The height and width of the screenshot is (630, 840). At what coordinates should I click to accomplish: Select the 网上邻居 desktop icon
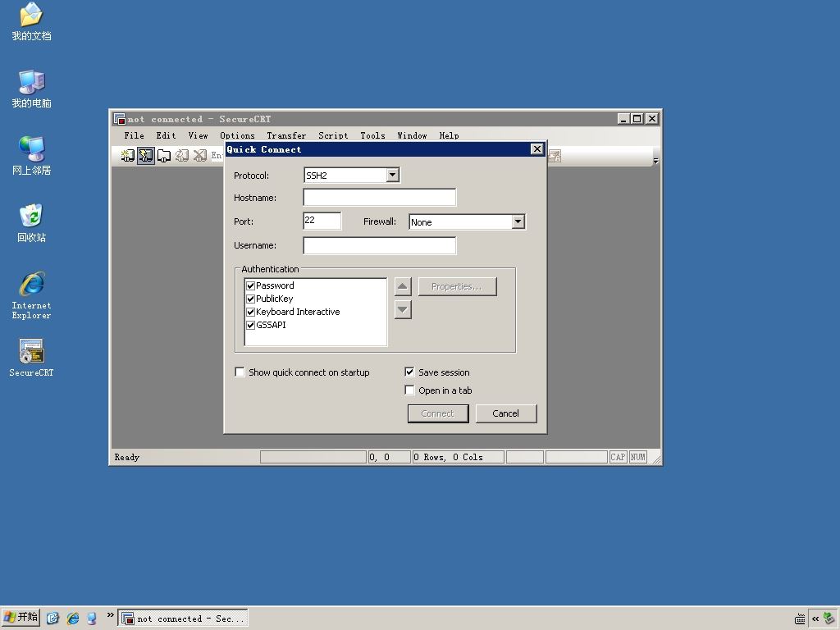pyautogui.click(x=31, y=156)
